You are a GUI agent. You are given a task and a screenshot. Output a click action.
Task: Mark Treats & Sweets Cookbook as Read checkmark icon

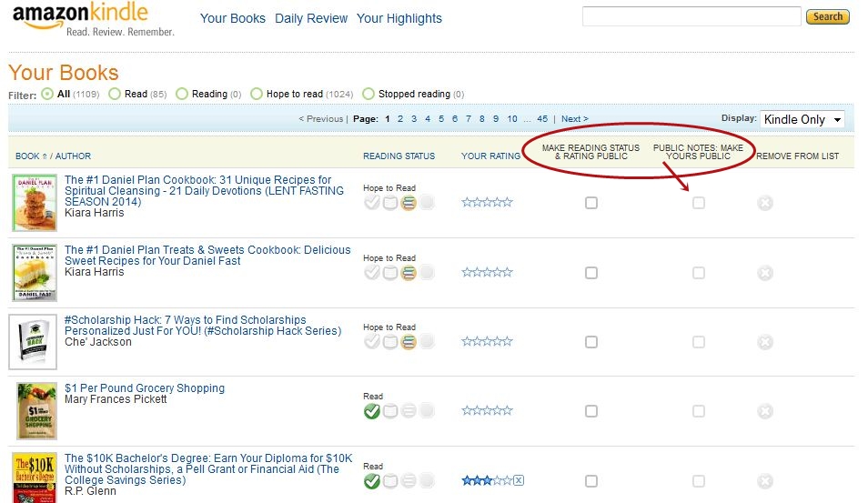[372, 272]
